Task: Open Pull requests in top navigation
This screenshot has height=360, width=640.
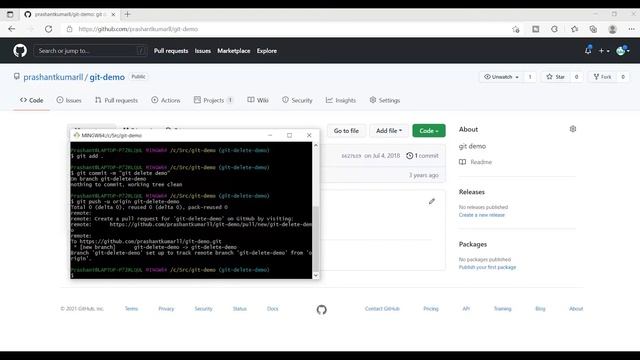Action: click(171, 51)
